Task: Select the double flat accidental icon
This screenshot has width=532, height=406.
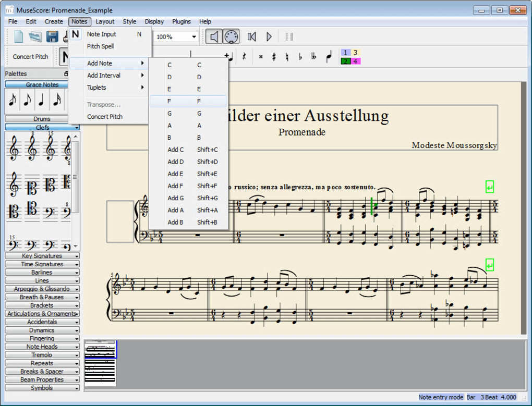Action: [313, 57]
